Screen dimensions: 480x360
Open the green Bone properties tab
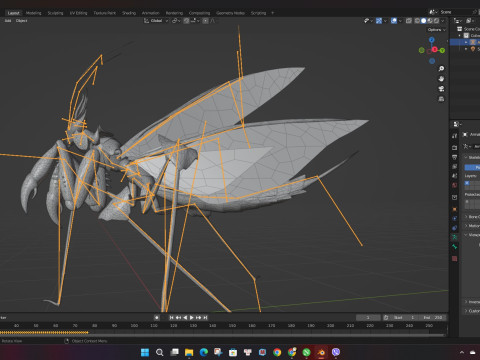click(x=454, y=247)
